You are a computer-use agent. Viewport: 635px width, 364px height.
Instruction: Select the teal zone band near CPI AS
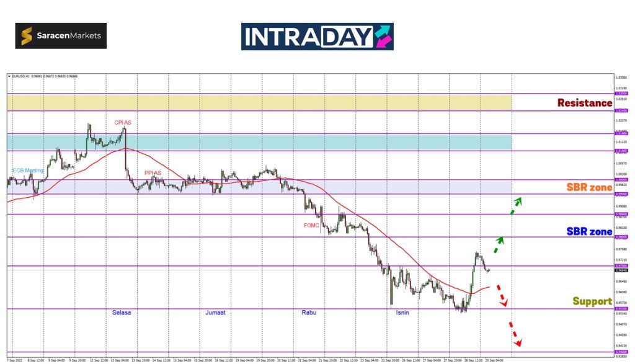[x=259, y=142]
